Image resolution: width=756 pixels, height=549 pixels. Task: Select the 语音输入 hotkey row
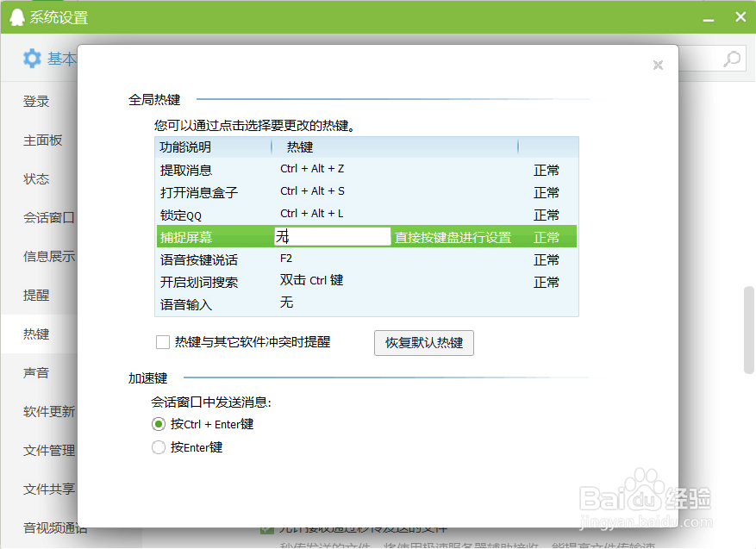click(x=366, y=304)
